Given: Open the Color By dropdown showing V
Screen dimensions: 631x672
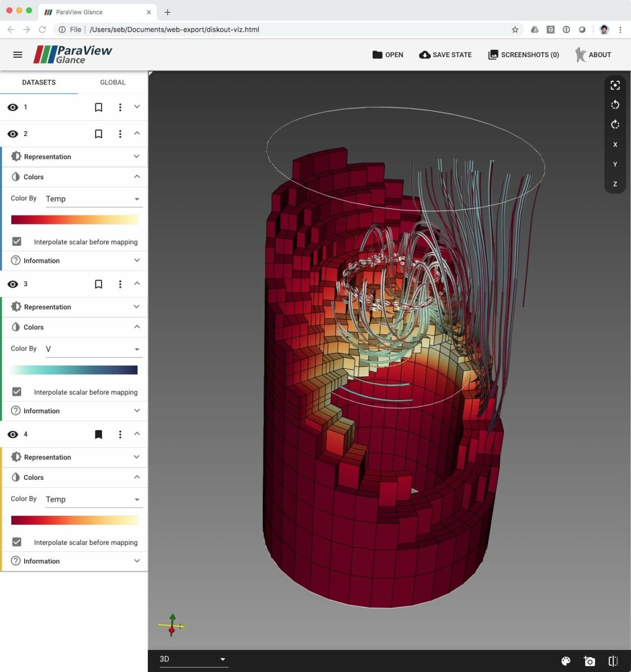Looking at the screenshot, I should (93, 349).
